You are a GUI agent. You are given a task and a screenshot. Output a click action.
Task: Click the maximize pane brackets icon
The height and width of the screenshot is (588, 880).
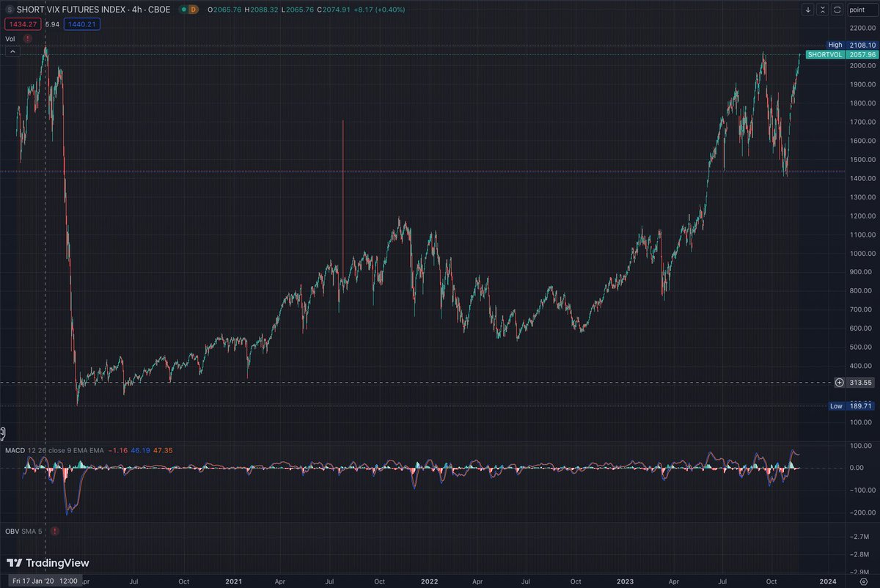pyautogui.click(x=837, y=10)
